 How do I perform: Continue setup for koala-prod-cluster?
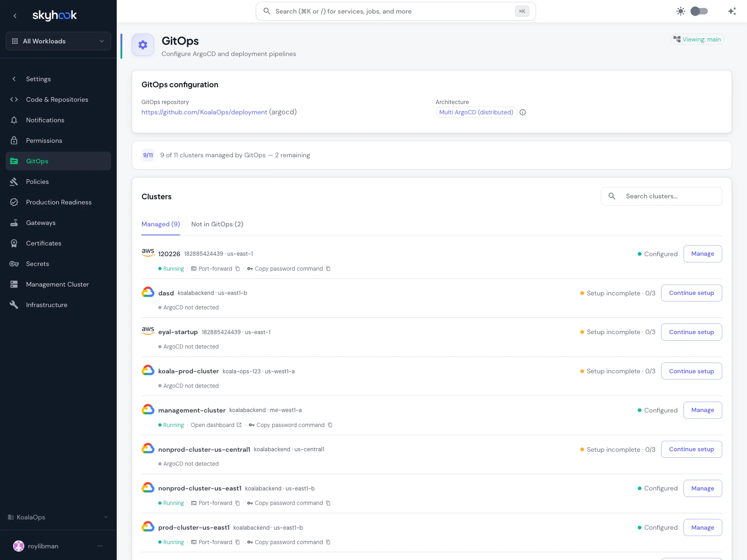pyautogui.click(x=691, y=371)
